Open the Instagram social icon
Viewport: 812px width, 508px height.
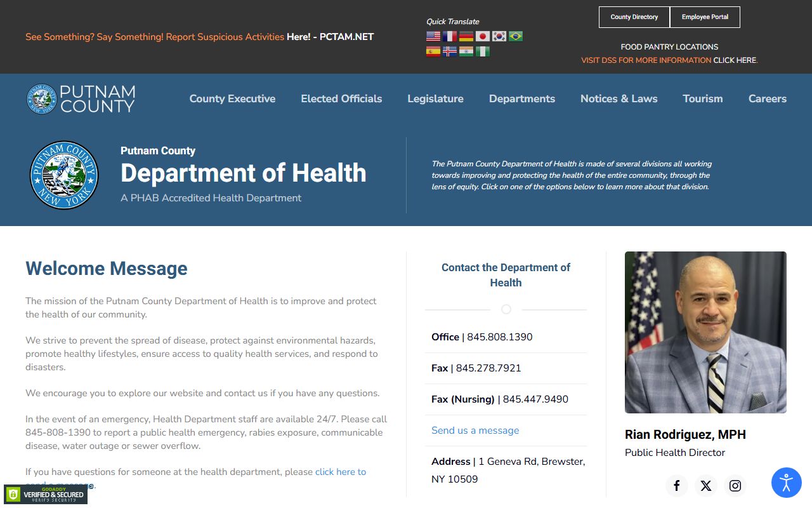click(x=735, y=486)
